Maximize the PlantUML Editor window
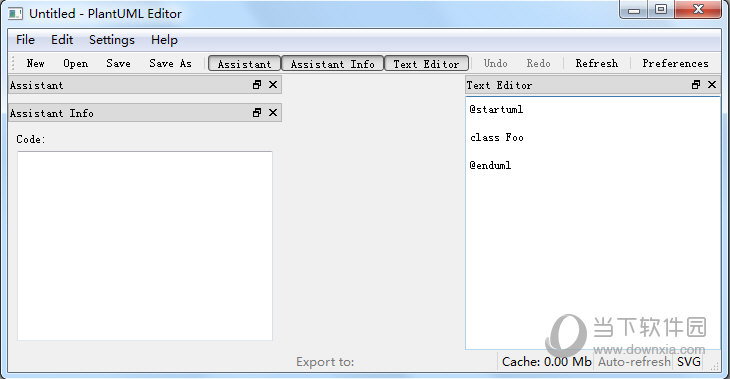The image size is (730, 379). click(661, 10)
